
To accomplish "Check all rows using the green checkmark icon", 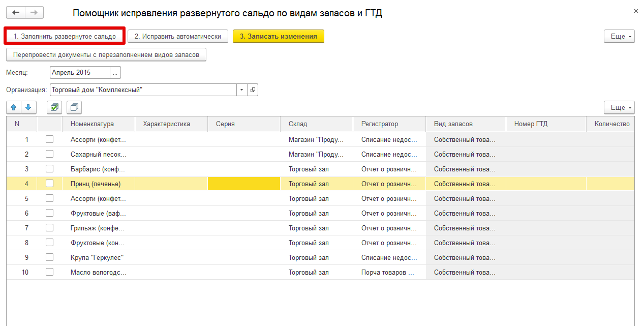I will click(54, 107).
